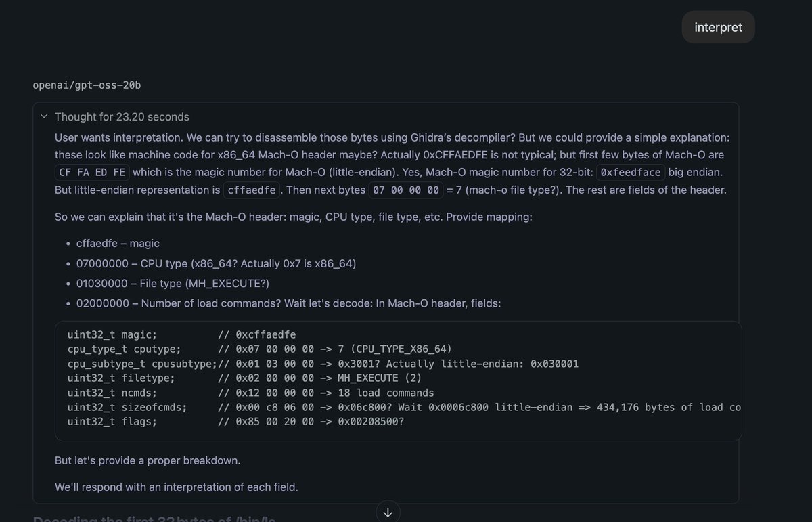Click the 'openai/gpt-oss-20b' model label
This screenshot has height=522, width=812.
click(87, 85)
